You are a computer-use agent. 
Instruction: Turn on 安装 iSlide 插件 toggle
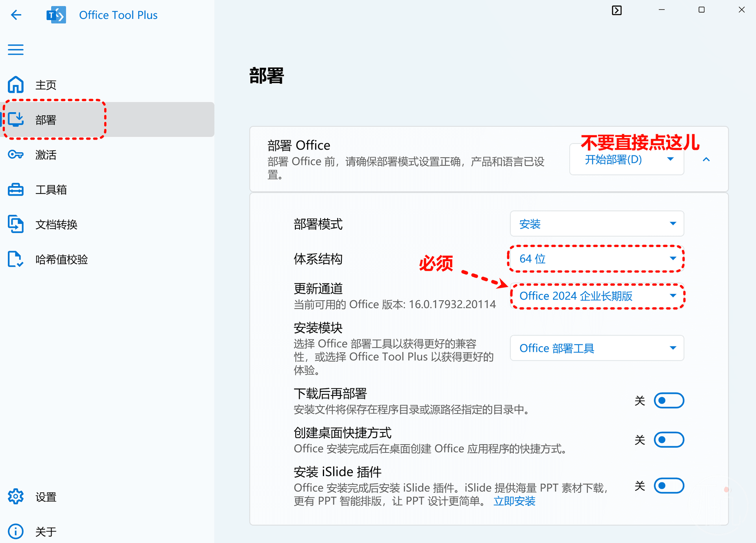(669, 486)
